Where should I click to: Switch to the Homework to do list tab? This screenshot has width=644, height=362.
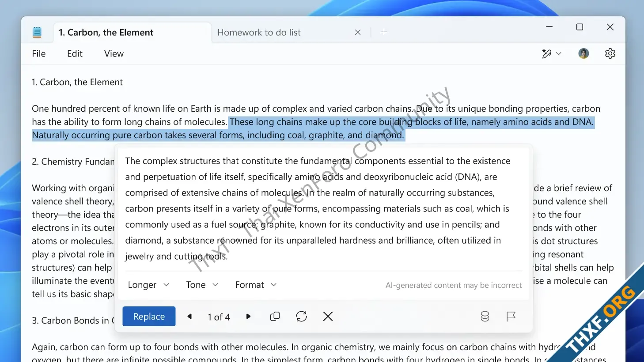coord(259,32)
